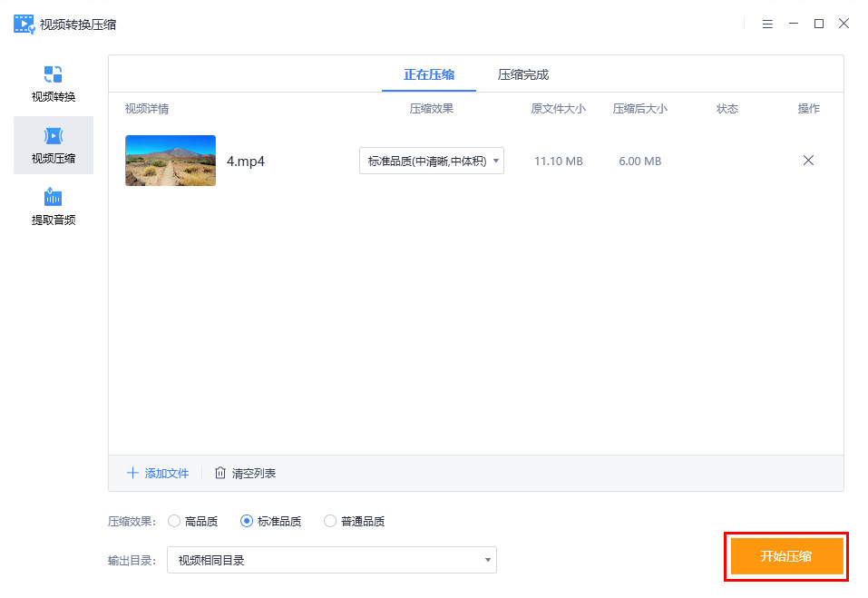
Task: Click the 视频转换压缩 window title text
Action: point(78,25)
